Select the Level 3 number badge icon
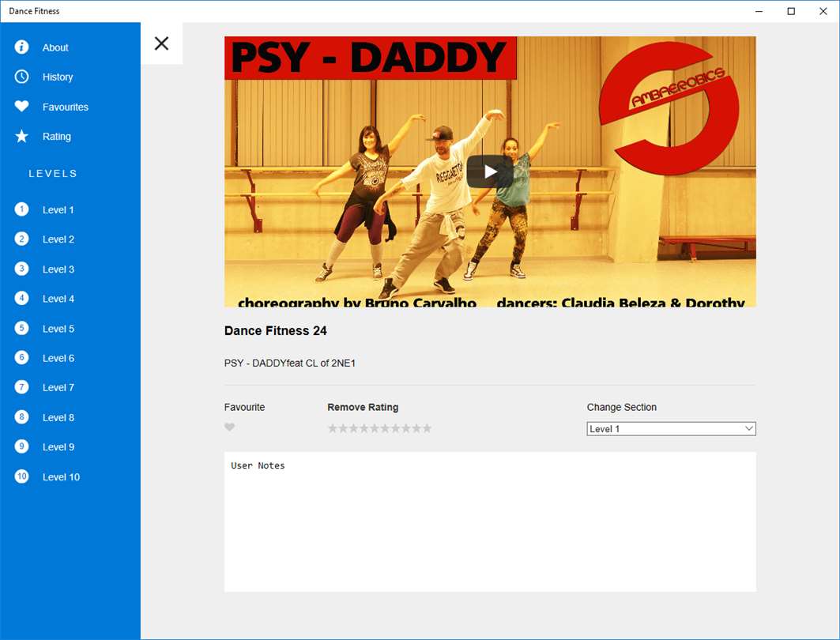840x640 pixels. pos(21,269)
